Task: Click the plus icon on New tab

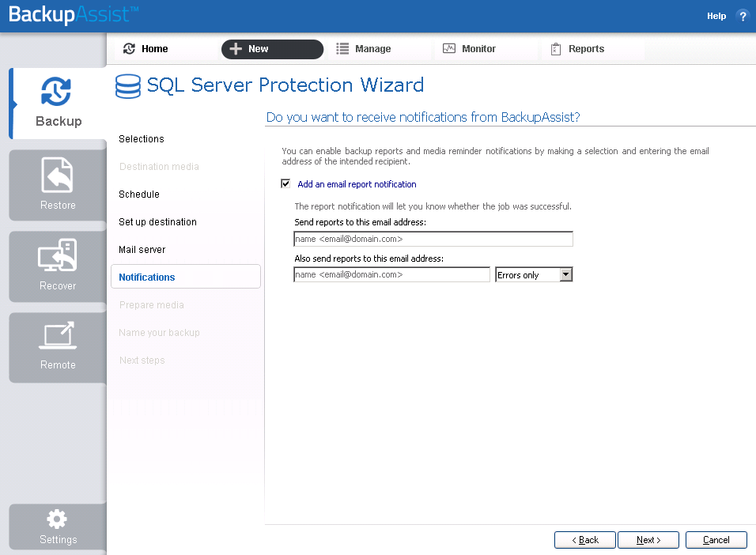Action: (x=236, y=49)
